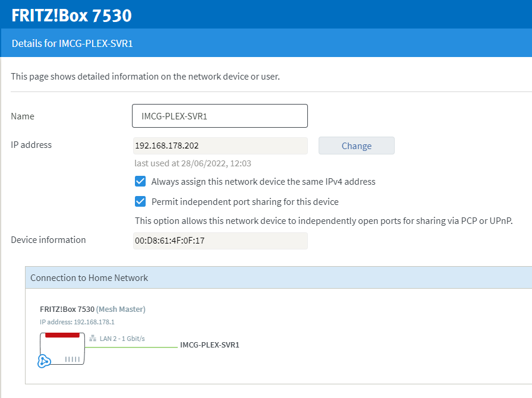Viewport: 532px width, 398px height.
Task: Click the 'last used at 28/06/2022, 12:03' text
Action: tap(193, 163)
